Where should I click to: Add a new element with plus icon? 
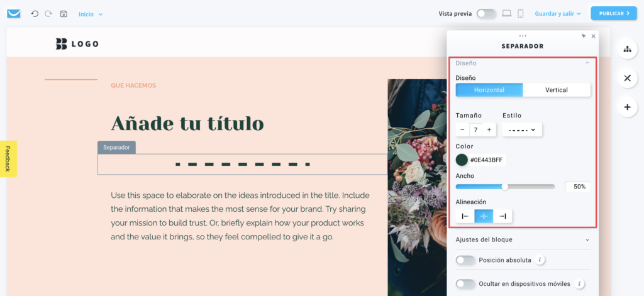coord(627,107)
